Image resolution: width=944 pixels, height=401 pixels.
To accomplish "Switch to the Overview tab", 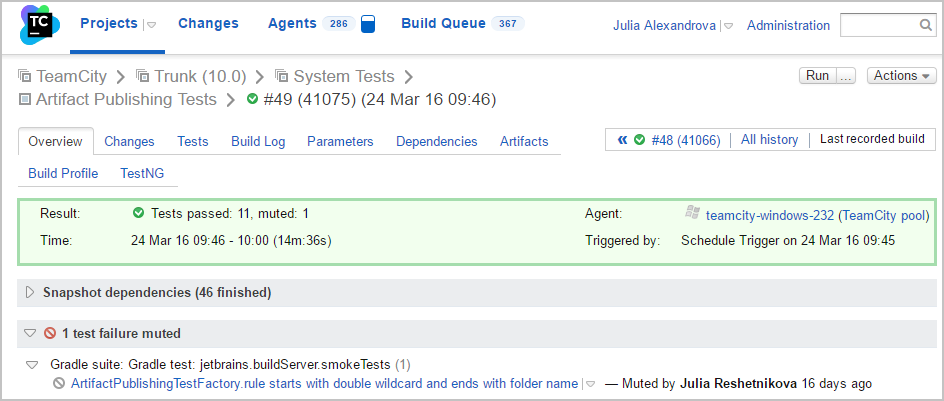I will 55,141.
